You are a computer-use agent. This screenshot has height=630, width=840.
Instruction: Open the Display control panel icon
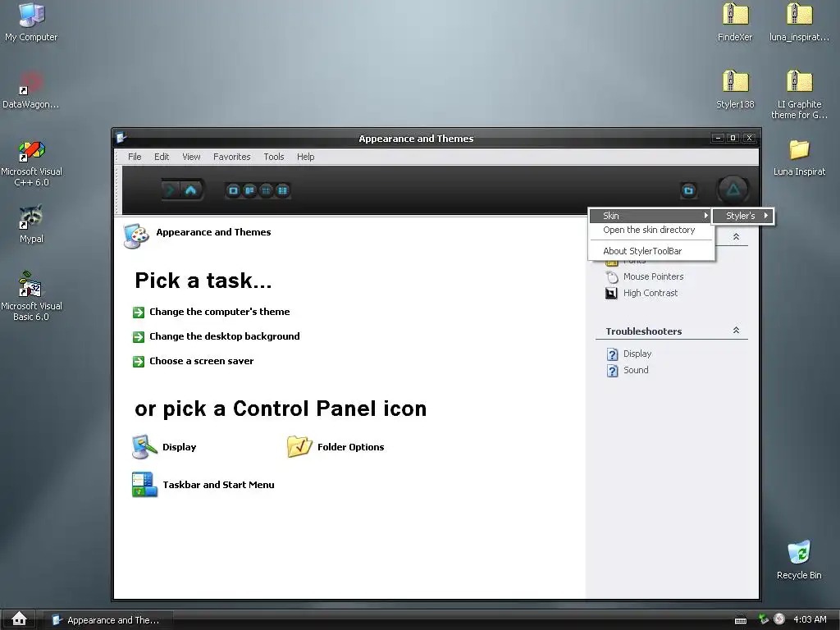pyautogui.click(x=144, y=447)
